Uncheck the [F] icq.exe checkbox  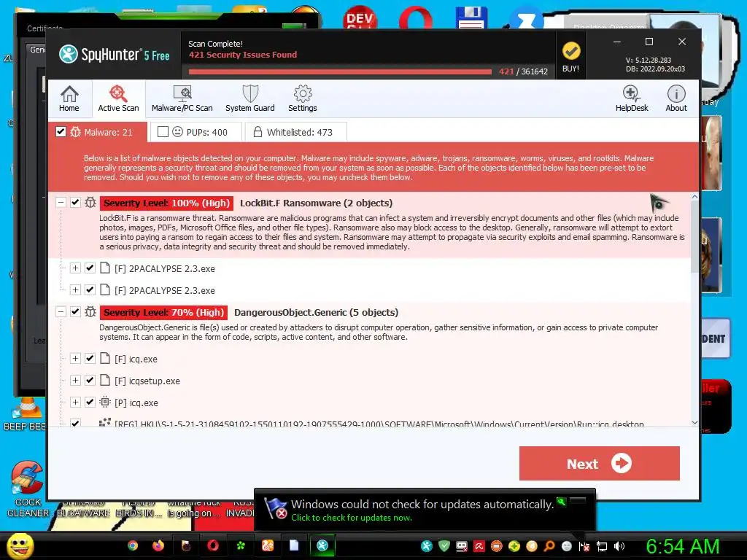(x=90, y=359)
